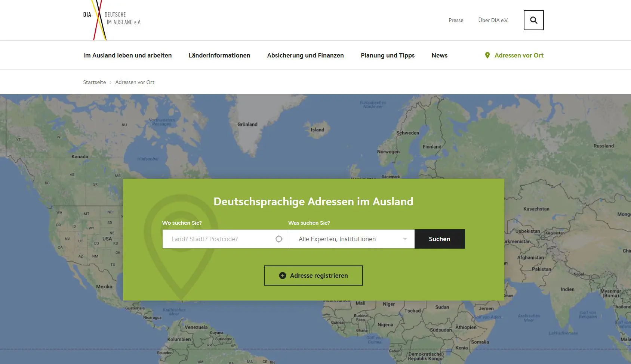
Task: Open Absicherung und Finanzen menu
Action: click(305, 55)
